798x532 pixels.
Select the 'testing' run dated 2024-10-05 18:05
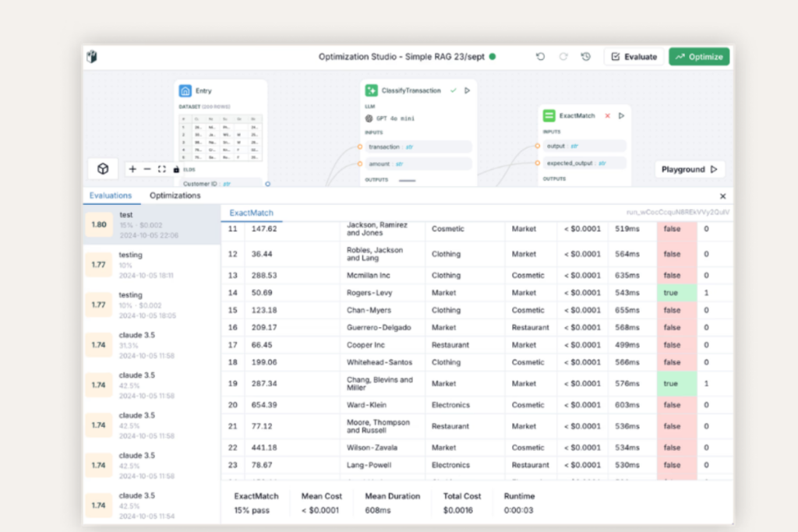coord(152,305)
